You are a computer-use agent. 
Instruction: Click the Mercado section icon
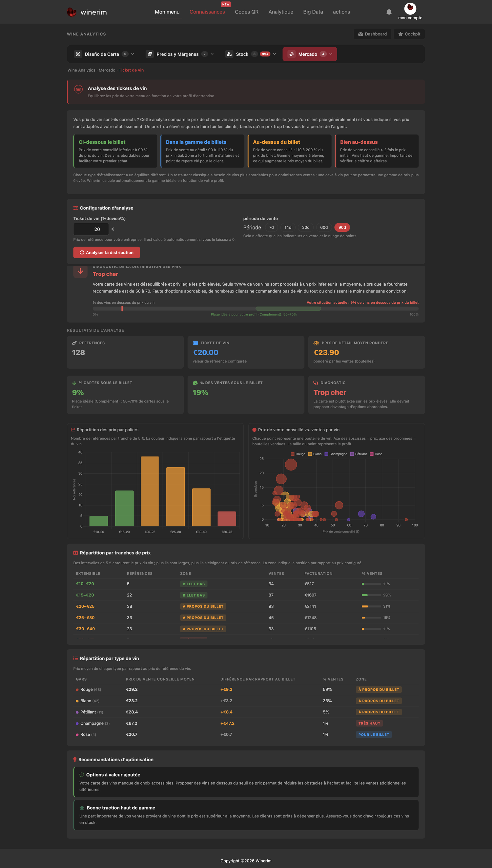[x=291, y=54]
